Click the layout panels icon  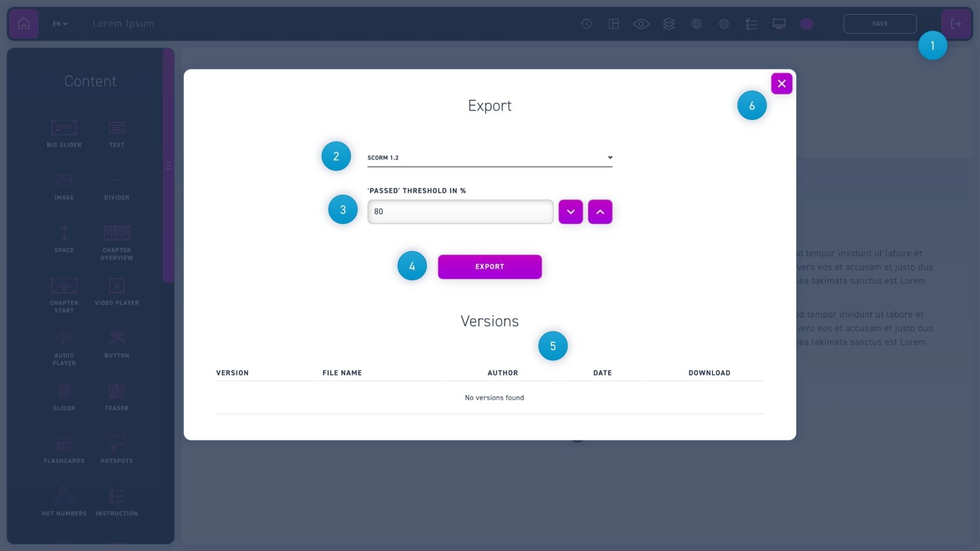click(614, 24)
